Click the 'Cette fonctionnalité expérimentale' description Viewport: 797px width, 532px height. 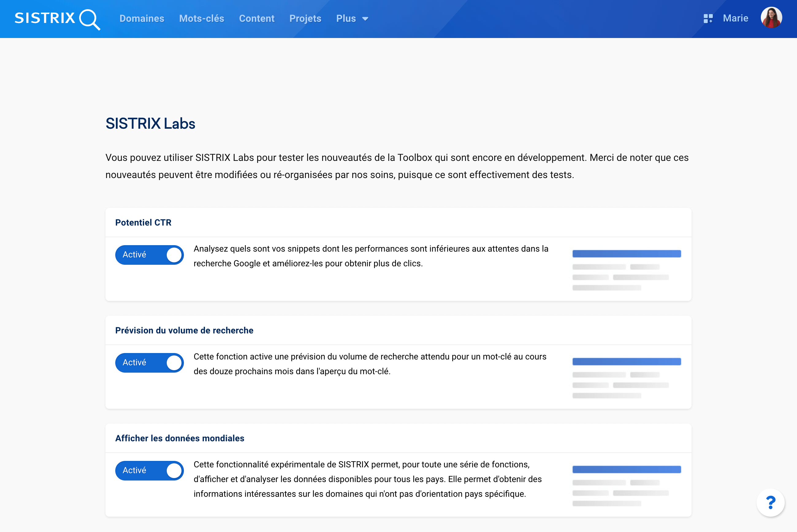coord(368,479)
